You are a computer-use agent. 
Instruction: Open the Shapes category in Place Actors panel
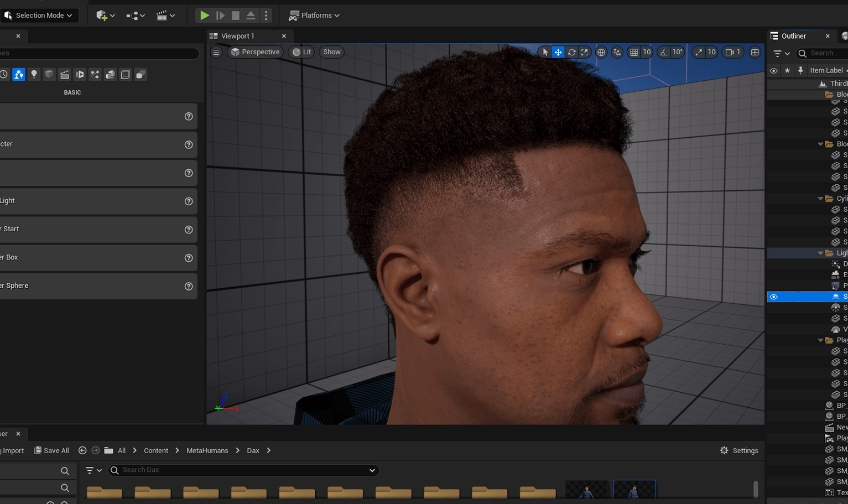coord(49,74)
